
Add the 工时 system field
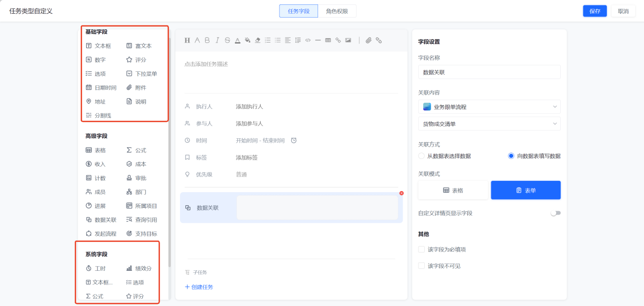coord(96,268)
